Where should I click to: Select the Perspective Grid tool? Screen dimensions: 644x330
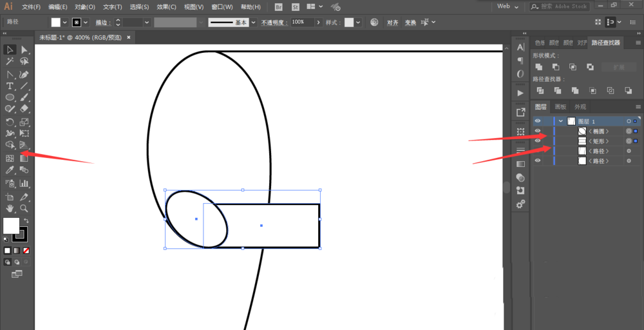[x=24, y=144]
